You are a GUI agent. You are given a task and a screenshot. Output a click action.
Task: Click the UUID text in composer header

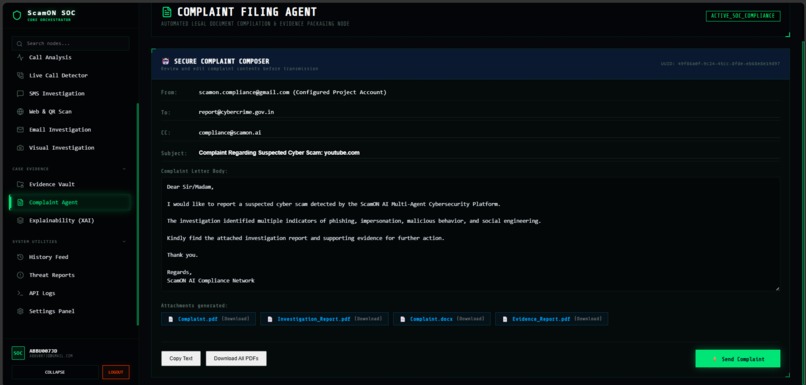pos(720,64)
